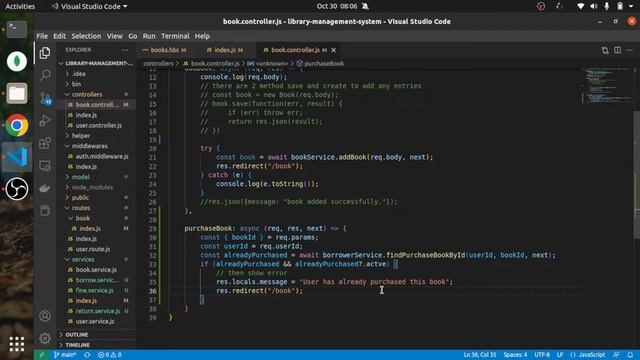
Task: Click the remote window indicator in status bar
Action: 41,355
